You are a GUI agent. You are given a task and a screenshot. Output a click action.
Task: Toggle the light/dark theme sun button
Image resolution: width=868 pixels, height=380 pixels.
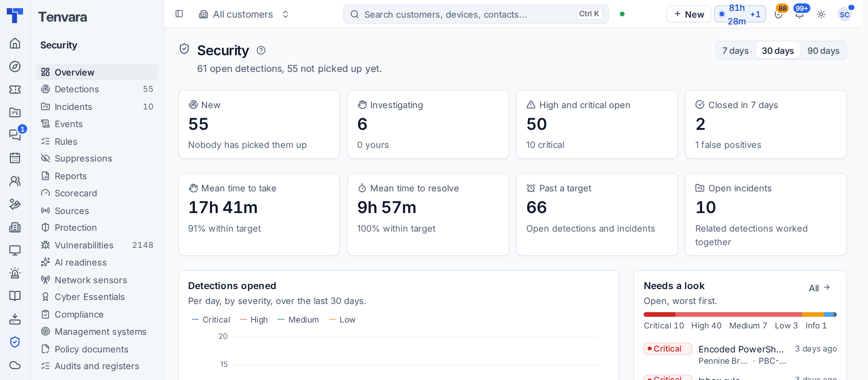(x=821, y=14)
